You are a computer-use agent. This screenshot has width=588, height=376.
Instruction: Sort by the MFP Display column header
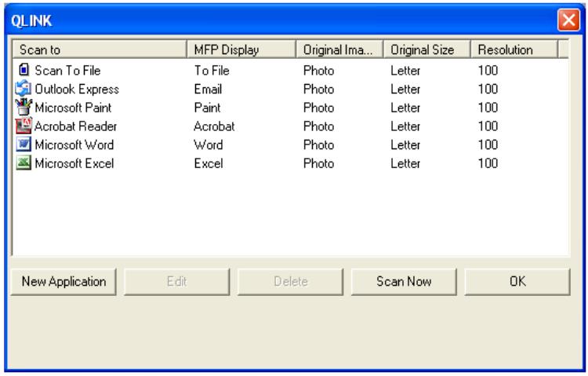241,49
